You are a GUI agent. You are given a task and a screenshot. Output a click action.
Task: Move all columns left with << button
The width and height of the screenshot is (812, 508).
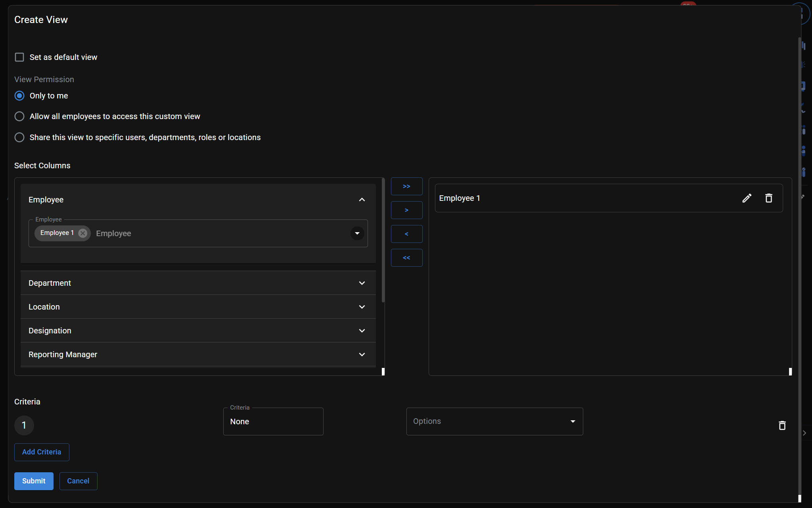coord(406,258)
